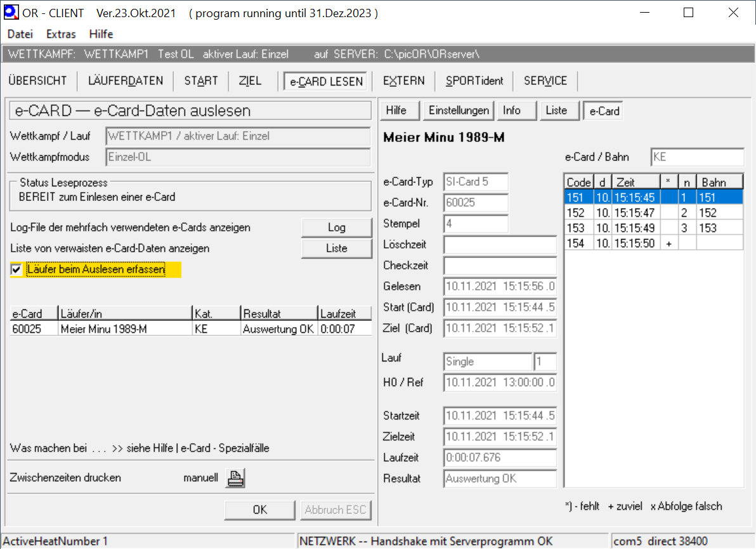Switch to the ÜBERSICHT tab
756x549 pixels.
[37, 81]
